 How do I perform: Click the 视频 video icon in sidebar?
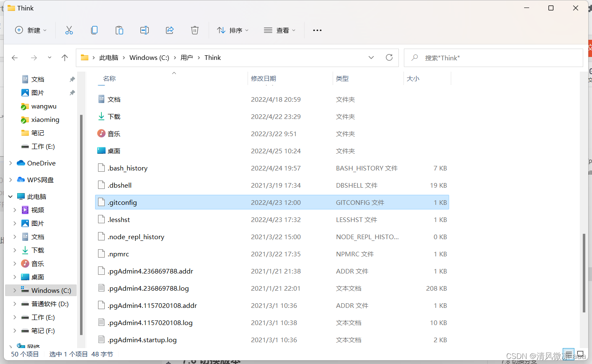pyautogui.click(x=25, y=210)
